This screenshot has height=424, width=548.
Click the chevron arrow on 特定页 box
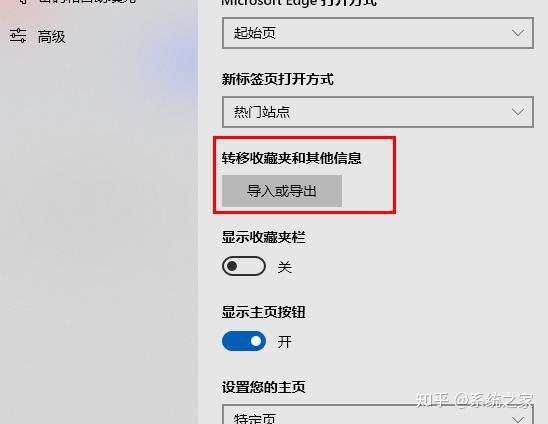518,419
